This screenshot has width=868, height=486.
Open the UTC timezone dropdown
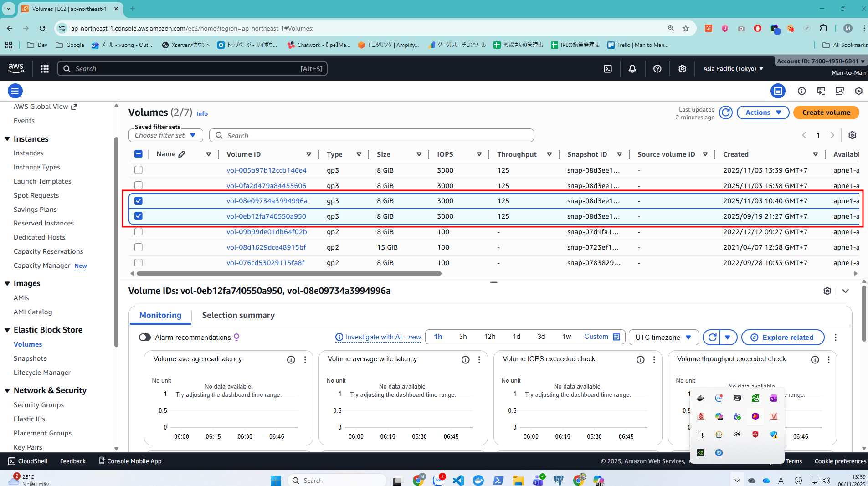pyautogui.click(x=663, y=338)
